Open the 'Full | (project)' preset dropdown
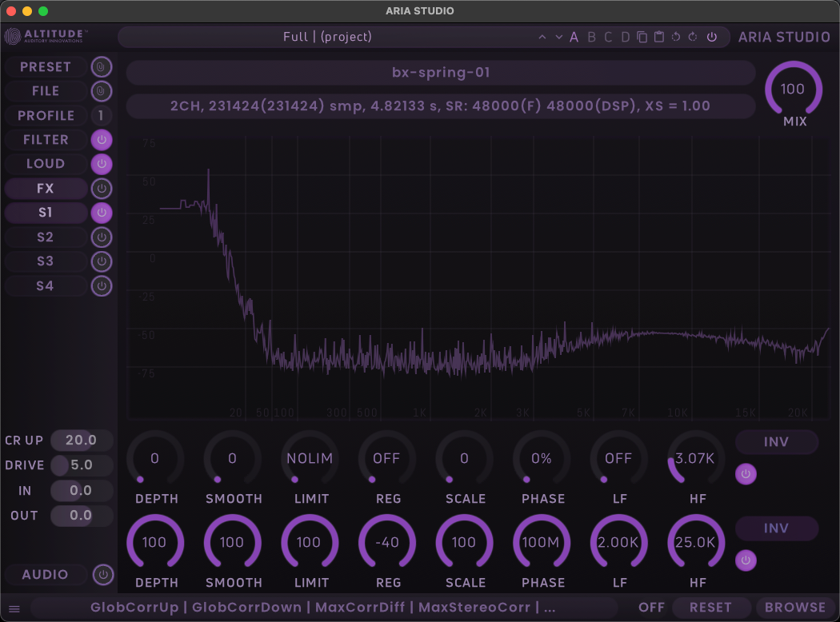840x622 pixels. tap(327, 37)
